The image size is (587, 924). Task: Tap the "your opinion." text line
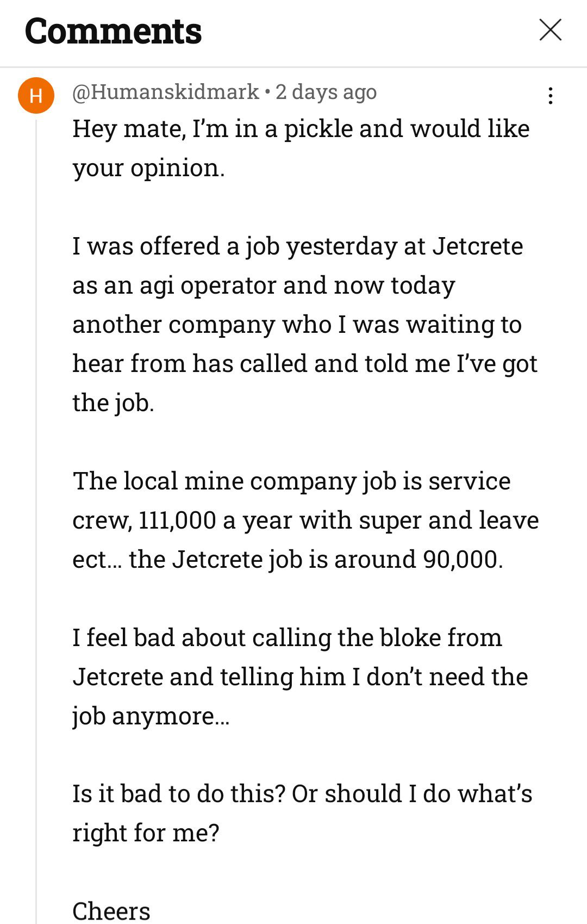point(148,168)
